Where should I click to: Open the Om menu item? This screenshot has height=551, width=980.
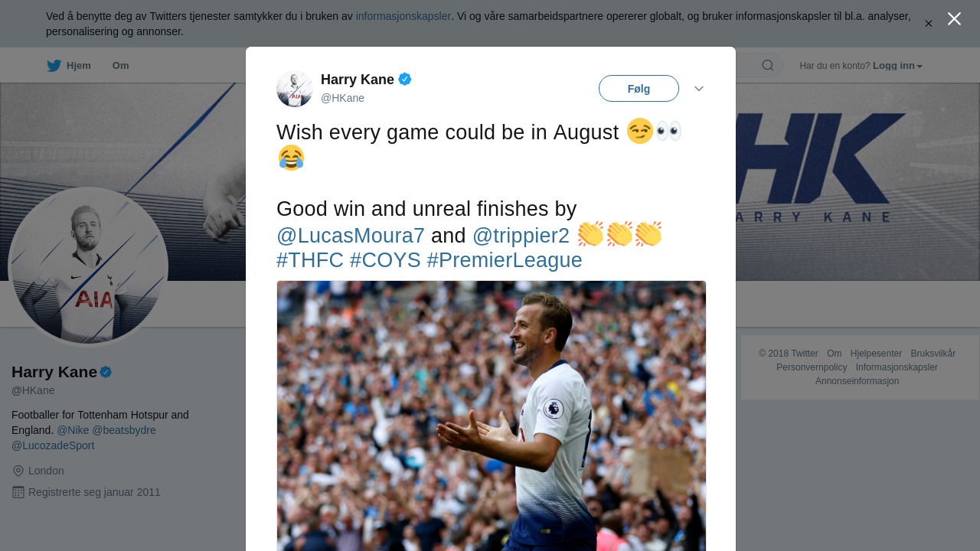tap(120, 66)
